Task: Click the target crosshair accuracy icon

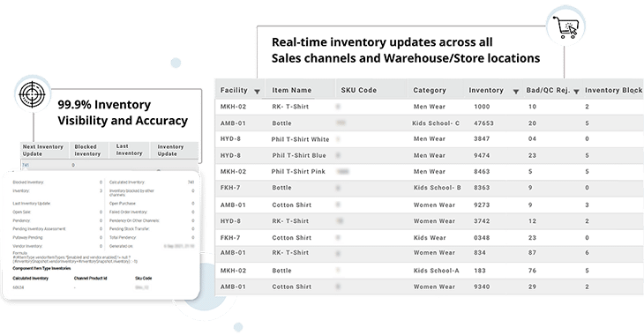Action: (32, 94)
